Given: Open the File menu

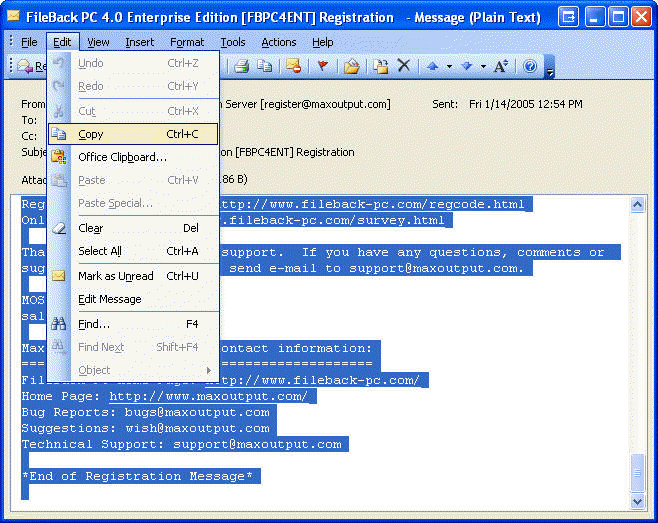Looking at the screenshot, I should [29, 42].
